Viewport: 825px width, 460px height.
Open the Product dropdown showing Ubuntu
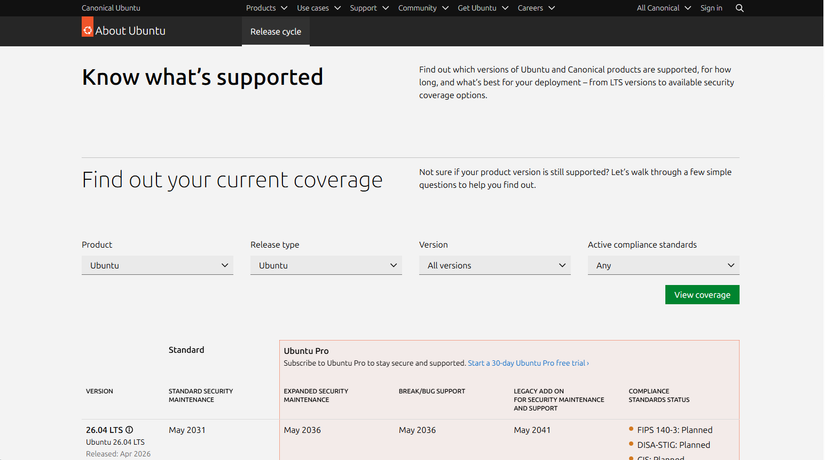click(157, 265)
